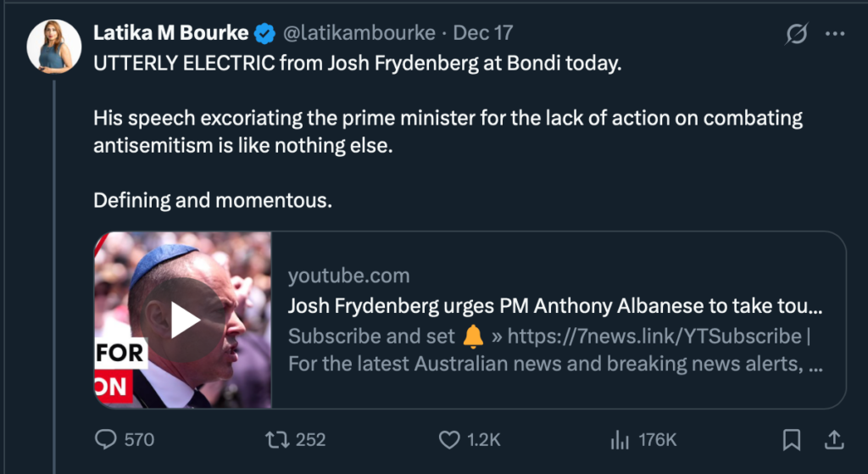Image resolution: width=868 pixels, height=474 pixels.
Task: Click the Latika M Bourke display name
Action: [171, 34]
